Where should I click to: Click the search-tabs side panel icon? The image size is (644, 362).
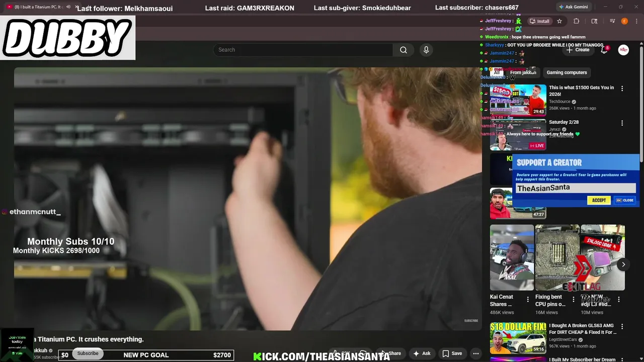pyautogui.click(x=594, y=21)
